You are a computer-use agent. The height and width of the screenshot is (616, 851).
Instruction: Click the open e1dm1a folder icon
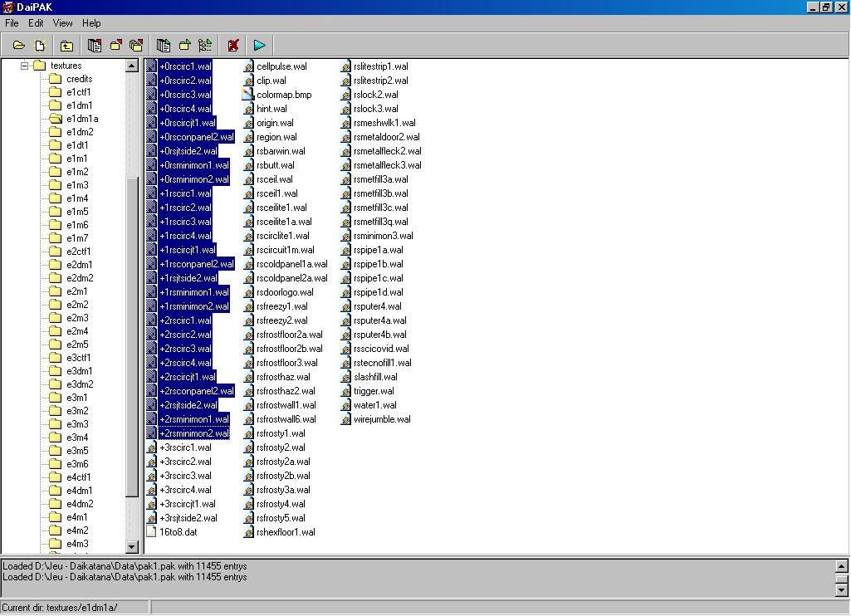click(56, 119)
